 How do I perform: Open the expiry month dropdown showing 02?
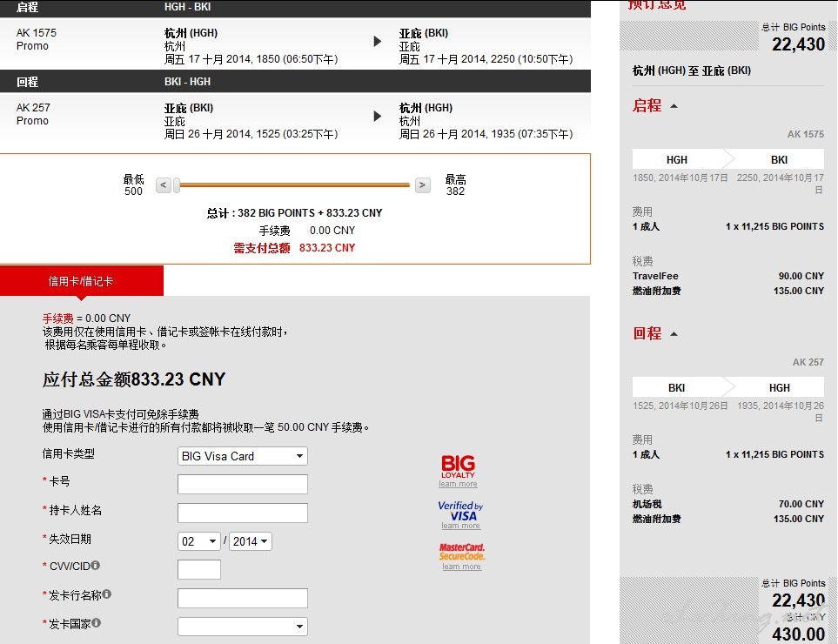tap(198, 541)
